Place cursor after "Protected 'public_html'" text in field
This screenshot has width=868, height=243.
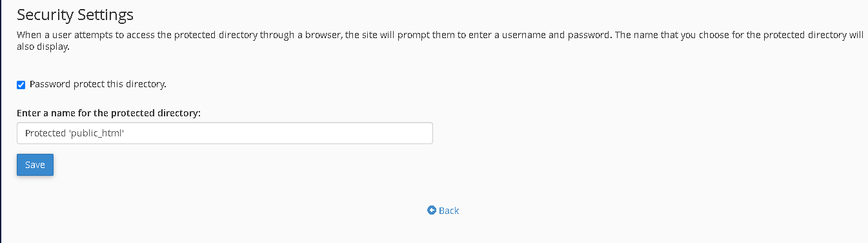coord(125,133)
